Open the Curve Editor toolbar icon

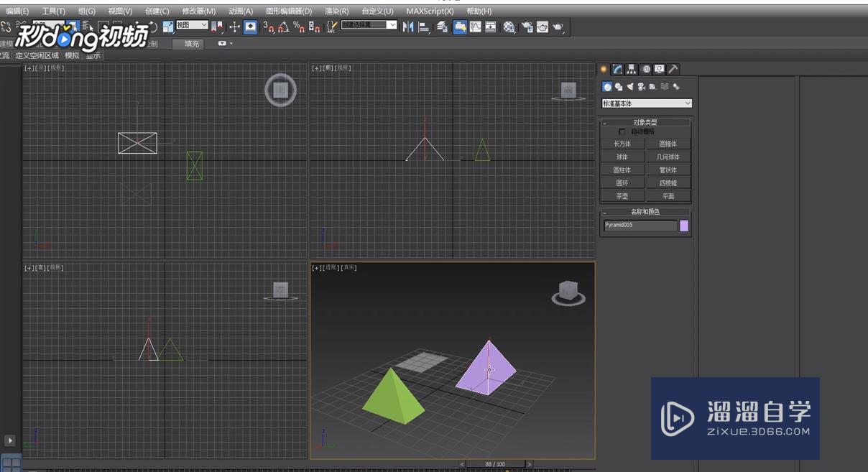475,27
